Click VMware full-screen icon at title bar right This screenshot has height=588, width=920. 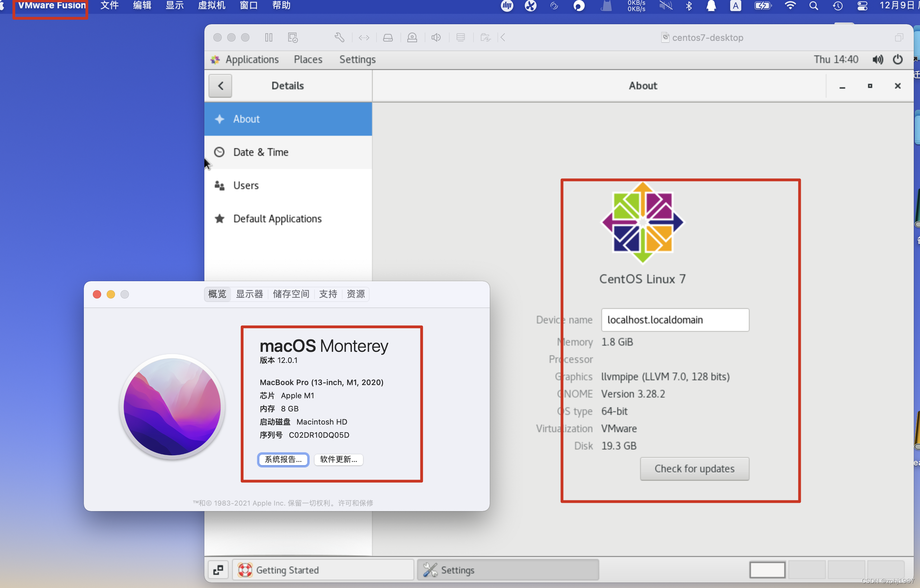click(899, 37)
